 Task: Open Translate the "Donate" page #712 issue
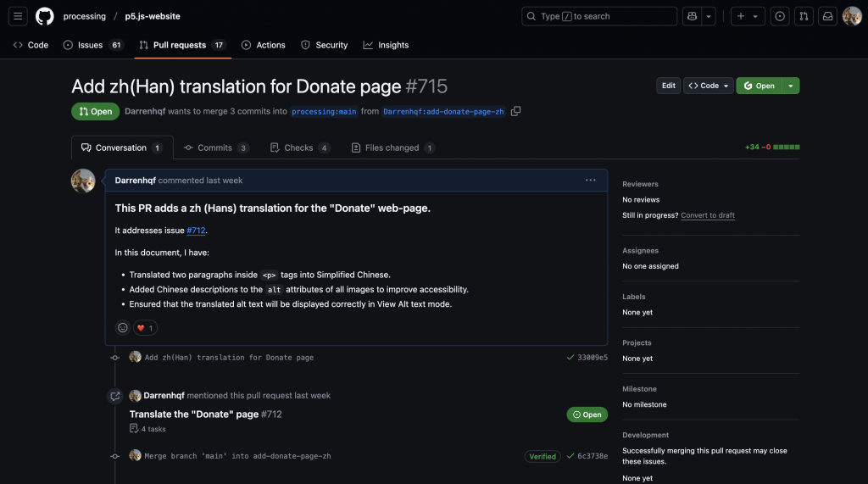205,414
